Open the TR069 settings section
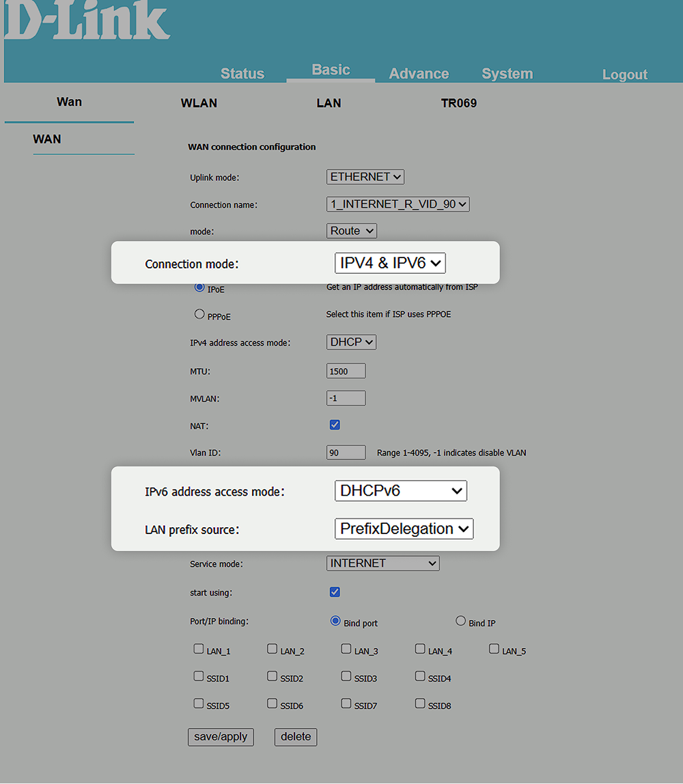The height and width of the screenshot is (784, 683). click(458, 103)
